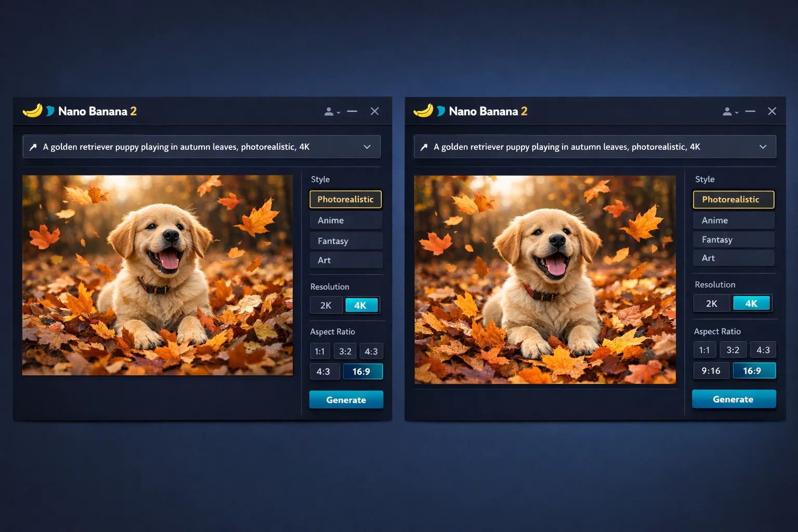Click Generate in the left window
Viewport: 798px width, 532px height.
346,400
